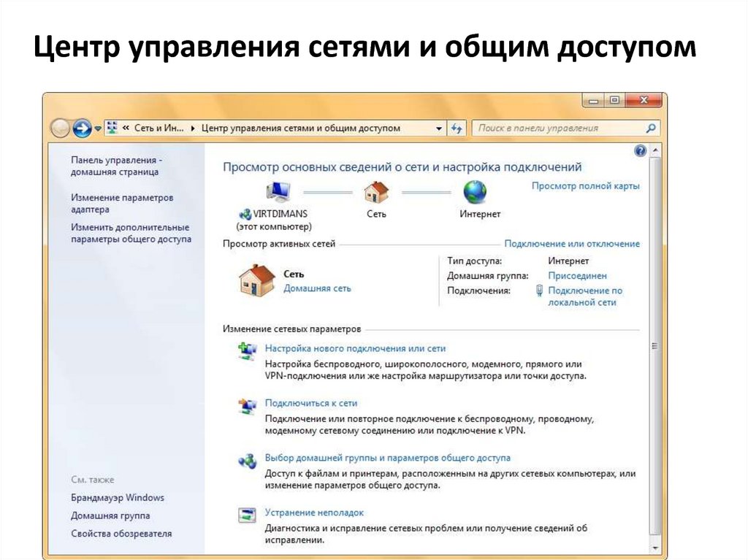Click the vertical scrollbar thumb

654,346
